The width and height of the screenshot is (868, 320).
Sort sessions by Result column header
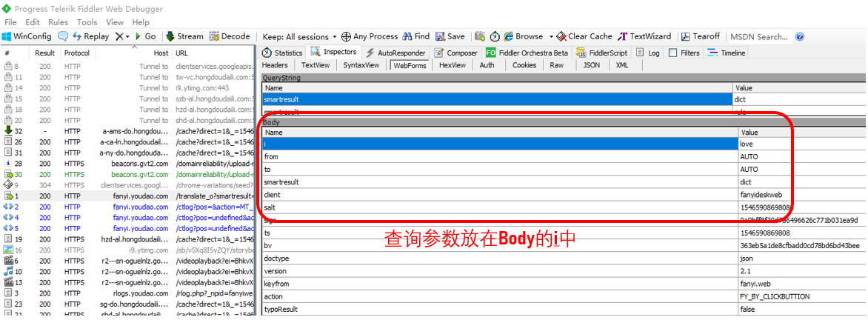coord(44,53)
